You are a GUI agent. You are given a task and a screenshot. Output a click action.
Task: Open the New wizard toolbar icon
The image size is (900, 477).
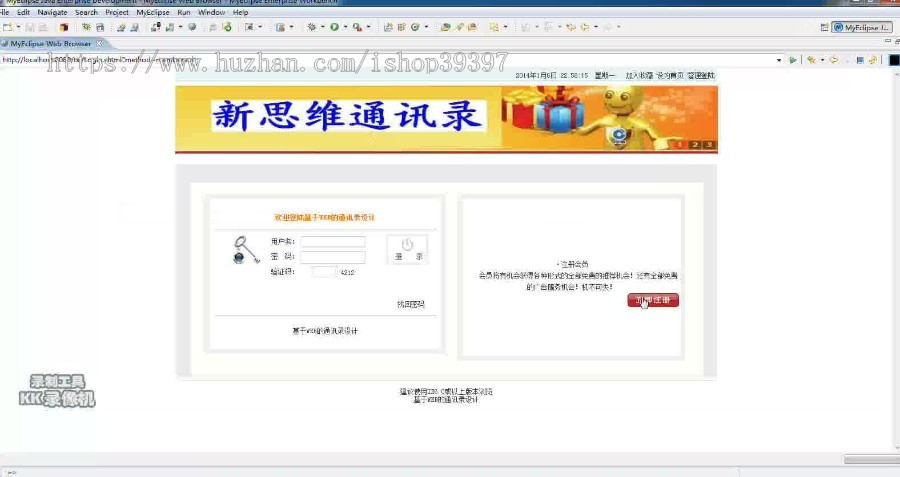click(8, 27)
